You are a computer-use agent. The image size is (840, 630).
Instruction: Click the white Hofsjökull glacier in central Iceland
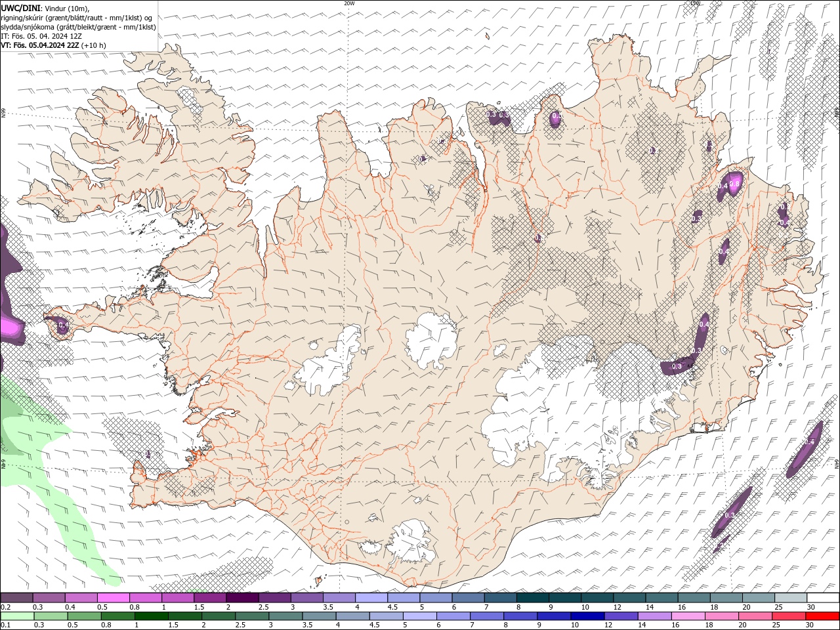[x=431, y=339]
